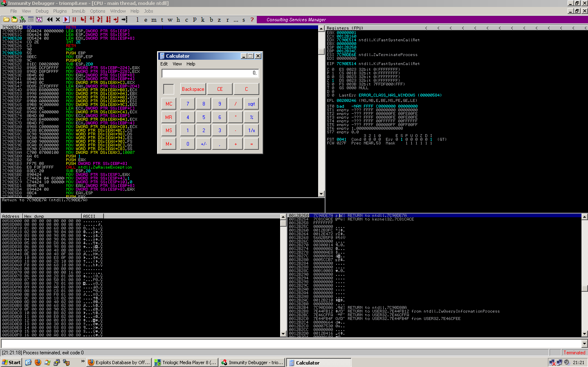Open log window with 'l' icon
The height and width of the screenshot is (367, 588).
pyautogui.click(x=137, y=20)
